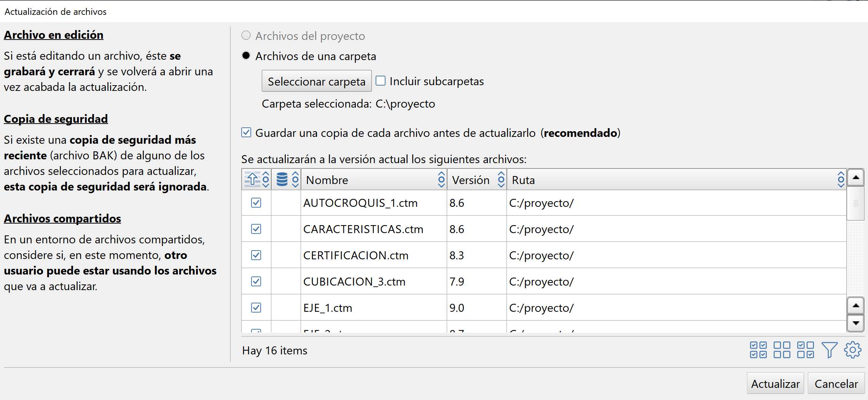The width and height of the screenshot is (868, 400).
Task: Click the database column header icon
Action: click(282, 179)
